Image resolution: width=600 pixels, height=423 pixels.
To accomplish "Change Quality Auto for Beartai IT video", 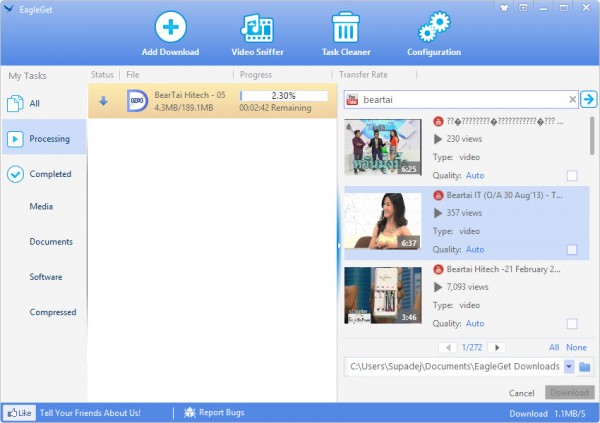I will coord(475,249).
